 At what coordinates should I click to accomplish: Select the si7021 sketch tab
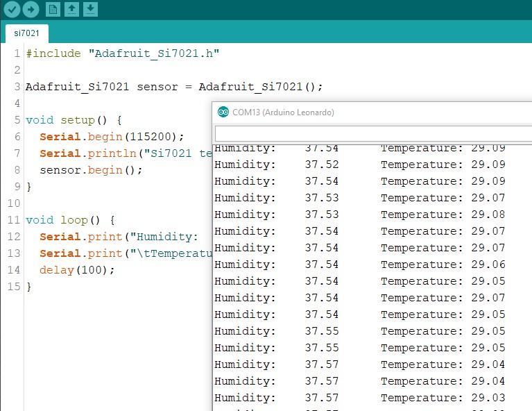(x=27, y=33)
